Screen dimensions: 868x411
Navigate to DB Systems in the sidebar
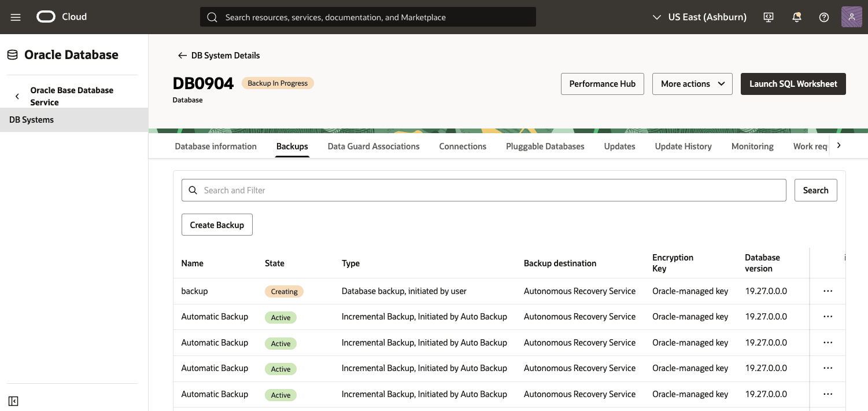tap(30, 120)
